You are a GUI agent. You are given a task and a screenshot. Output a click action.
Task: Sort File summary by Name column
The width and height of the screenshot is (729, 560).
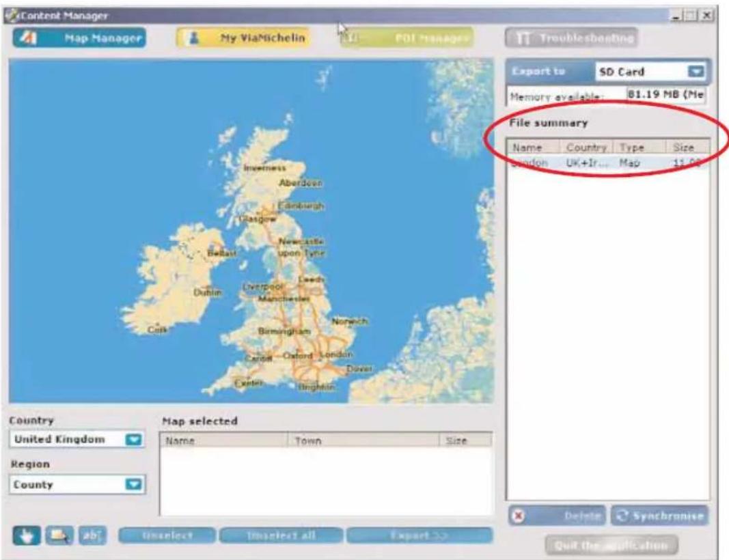click(x=534, y=148)
